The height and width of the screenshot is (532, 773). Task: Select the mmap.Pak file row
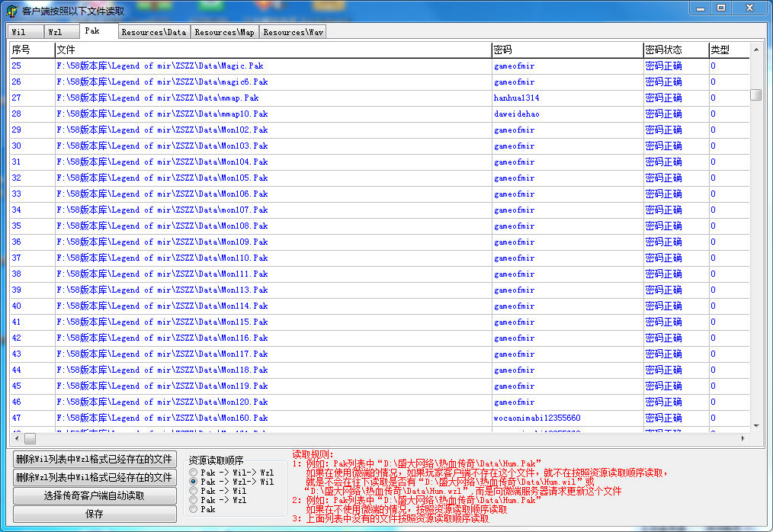[380, 98]
